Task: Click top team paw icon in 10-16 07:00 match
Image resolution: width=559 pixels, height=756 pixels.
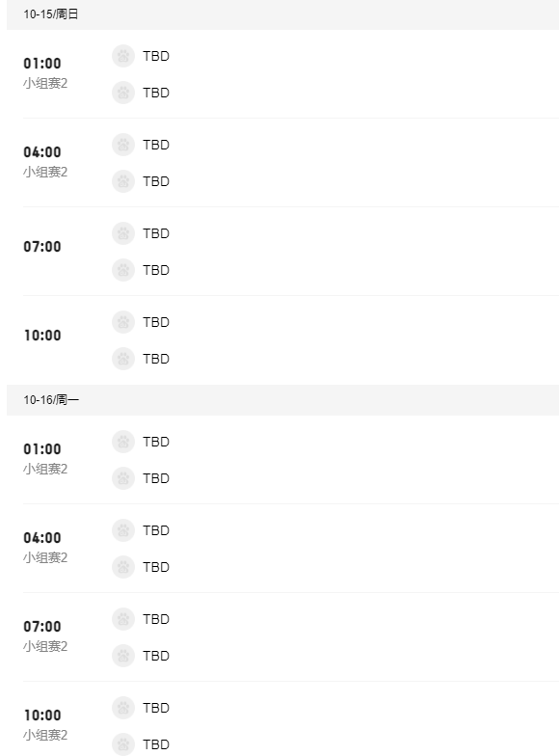Action: [123, 619]
